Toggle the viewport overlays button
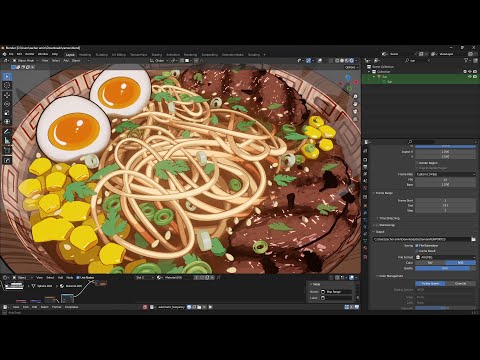Screen dimensions: 480x360 coord(320,61)
